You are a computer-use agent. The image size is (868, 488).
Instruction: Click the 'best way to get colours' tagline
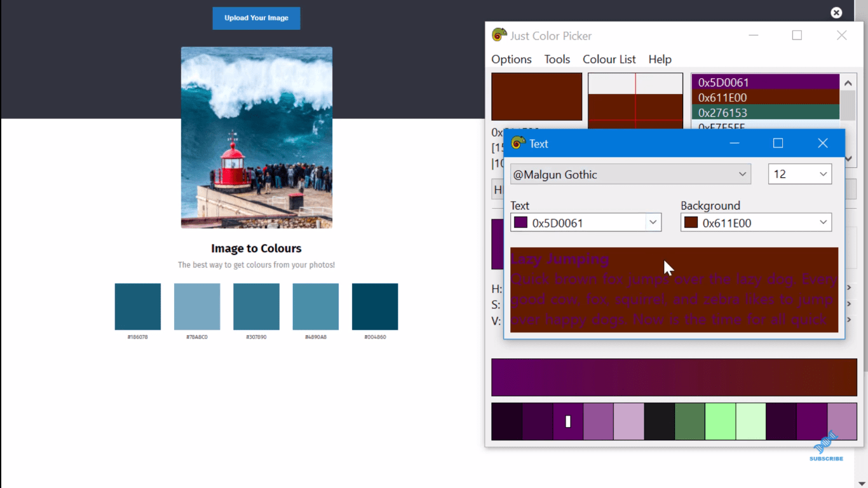(256, 265)
